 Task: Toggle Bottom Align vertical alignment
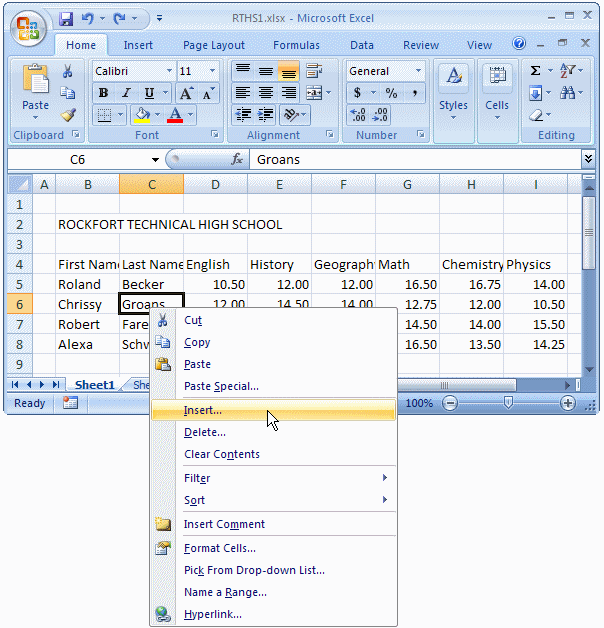288,71
